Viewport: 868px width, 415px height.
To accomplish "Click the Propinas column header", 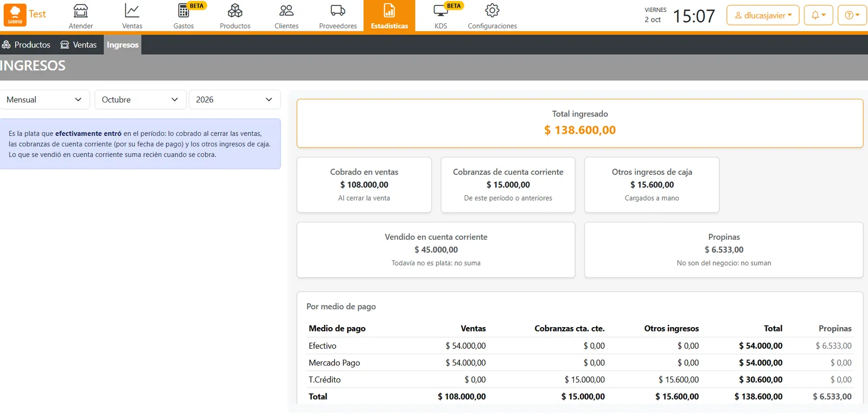I will click(x=835, y=328).
